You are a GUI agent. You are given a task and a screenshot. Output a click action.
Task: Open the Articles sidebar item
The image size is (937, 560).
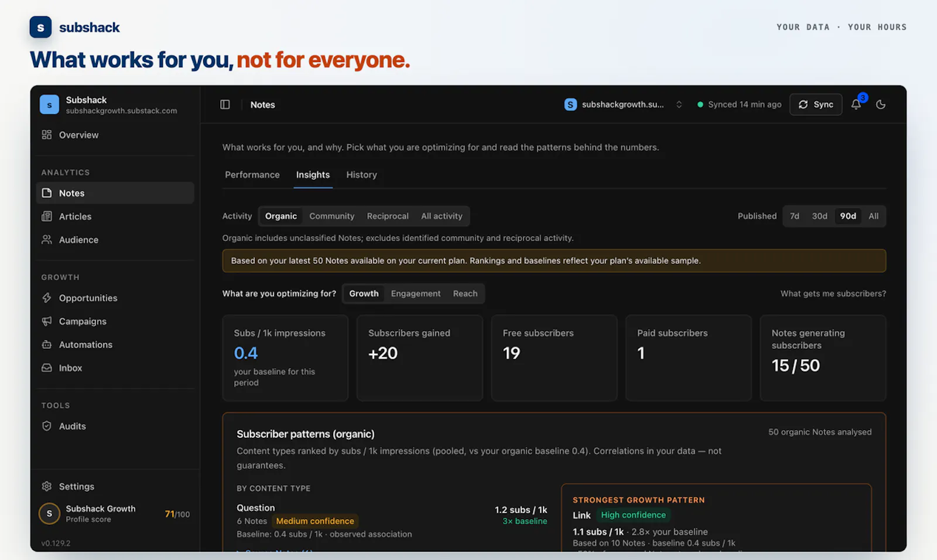(x=115, y=217)
